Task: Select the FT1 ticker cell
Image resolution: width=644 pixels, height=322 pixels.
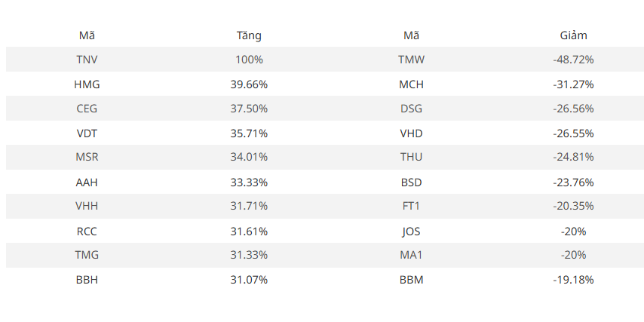Action: [x=411, y=206]
